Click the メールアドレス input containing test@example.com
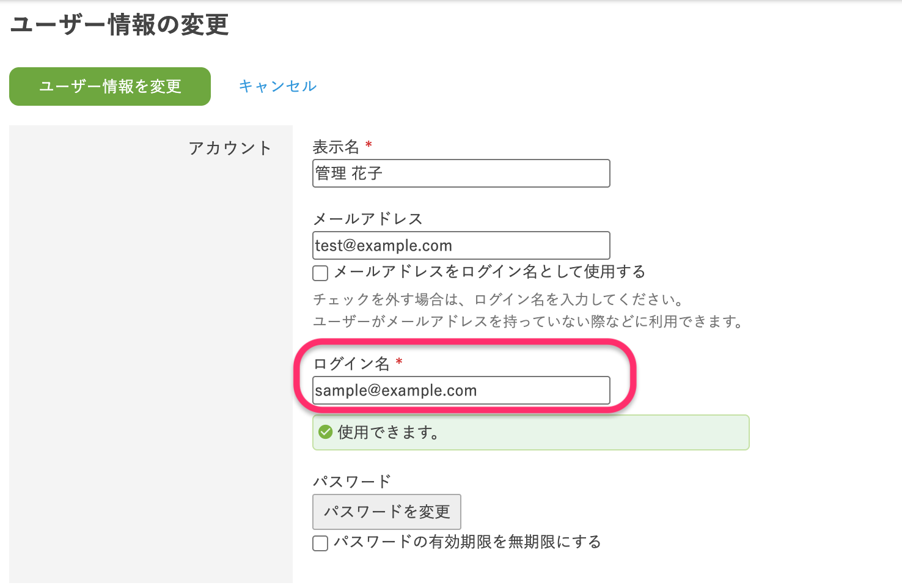The width and height of the screenshot is (902, 588). [x=461, y=246]
